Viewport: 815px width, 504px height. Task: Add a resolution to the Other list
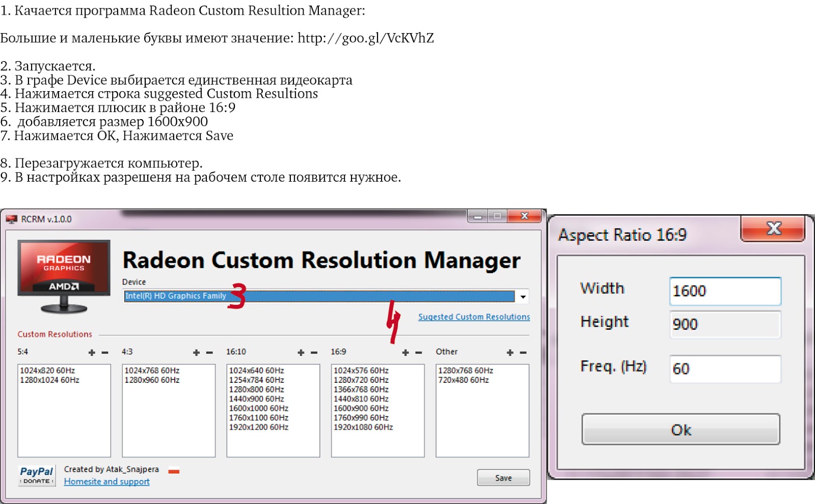coord(510,352)
